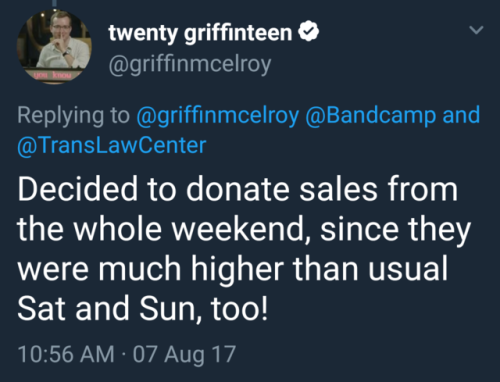This screenshot has height=382, width=500.
Task: Click the gray @griffinmcelroy handle under name
Action: click(190, 64)
